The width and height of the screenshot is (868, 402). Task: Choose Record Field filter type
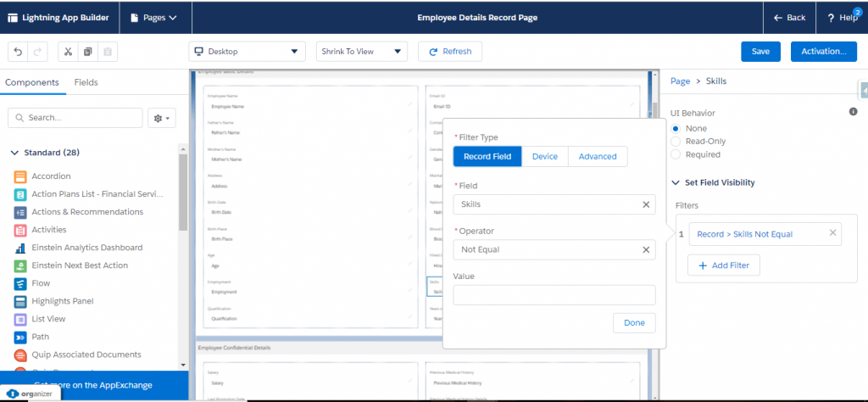coord(487,157)
